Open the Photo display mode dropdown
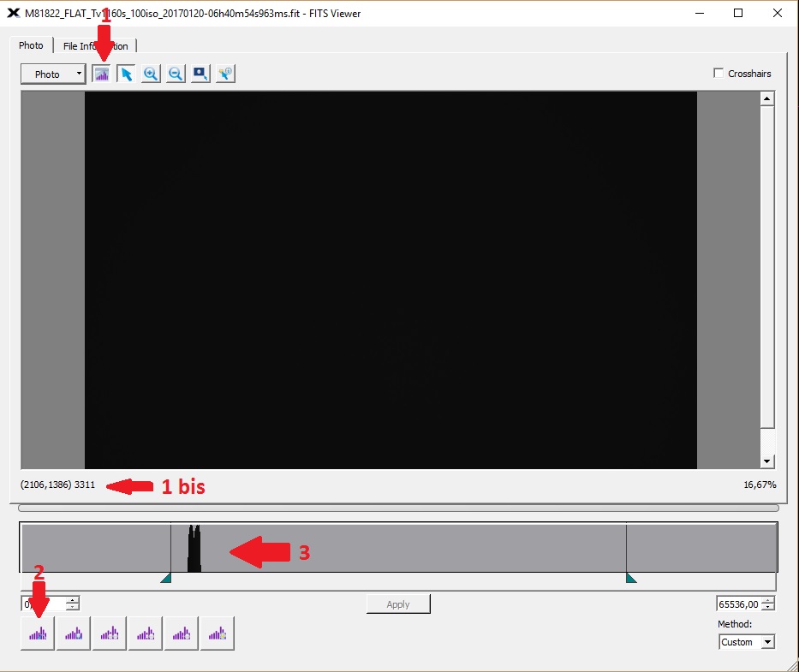The width and height of the screenshot is (799, 672). coord(53,74)
